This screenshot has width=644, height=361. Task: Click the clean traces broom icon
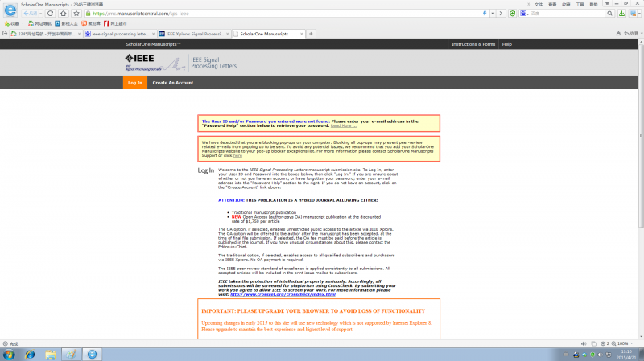[618, 33]
